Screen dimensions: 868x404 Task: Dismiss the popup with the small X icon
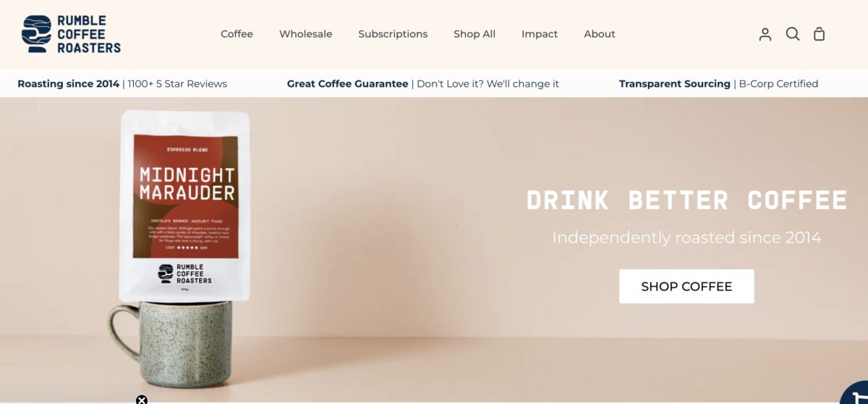point(142,400)
